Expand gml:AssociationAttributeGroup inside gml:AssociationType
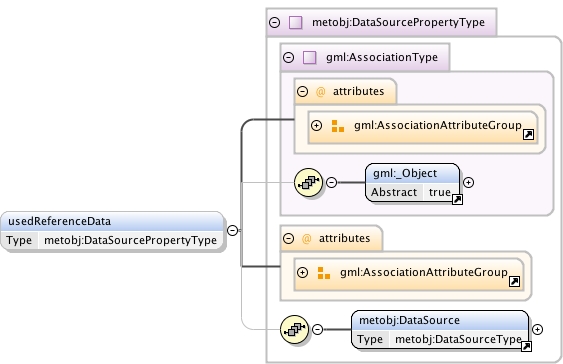Screen dimensions: 563x364 coord(316,126)
